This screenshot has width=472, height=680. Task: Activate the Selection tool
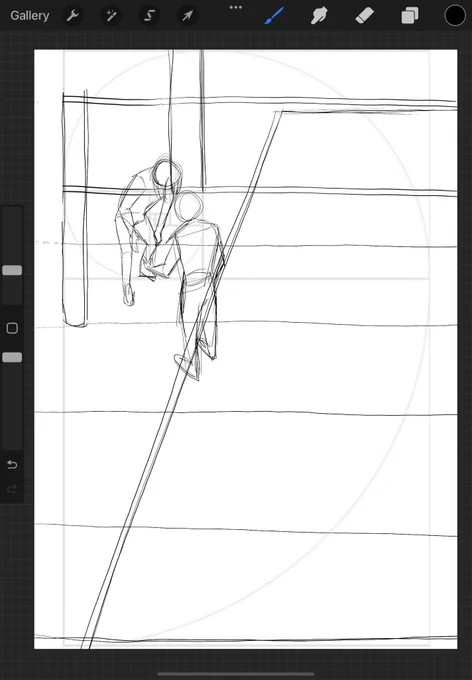[149, 16]
